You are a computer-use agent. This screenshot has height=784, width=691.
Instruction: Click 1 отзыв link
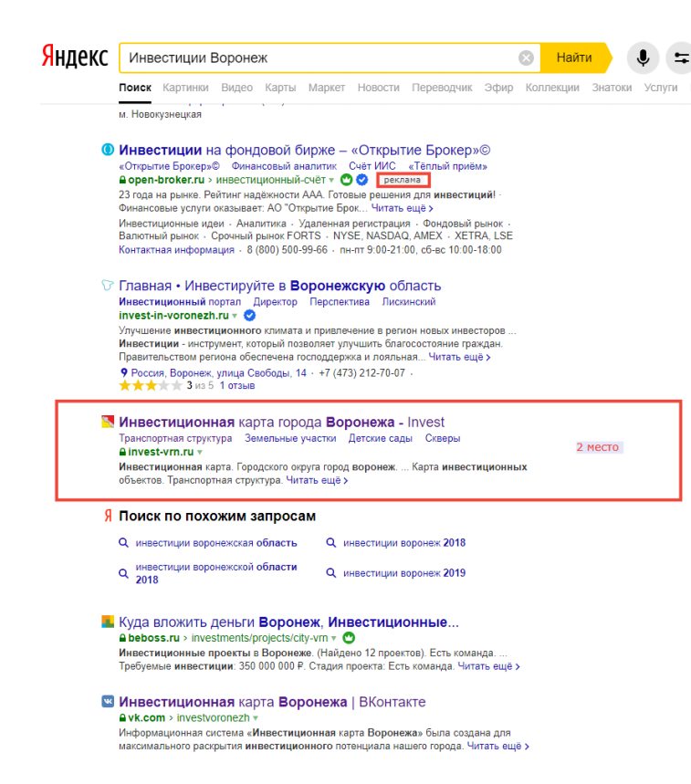pyautogui.click(x=237, y=385)
